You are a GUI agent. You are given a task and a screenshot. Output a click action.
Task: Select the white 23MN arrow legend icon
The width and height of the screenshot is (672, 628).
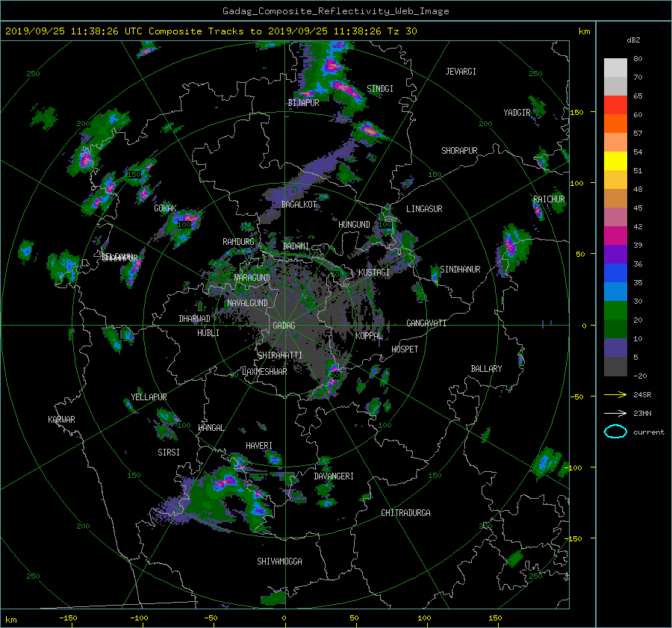pyautogui.click(x=615, y=413)
